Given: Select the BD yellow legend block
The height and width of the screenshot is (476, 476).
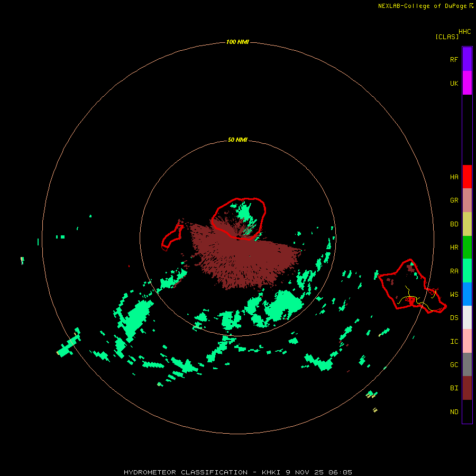Looking at the screenshot, I should click(x=467, y=224).
